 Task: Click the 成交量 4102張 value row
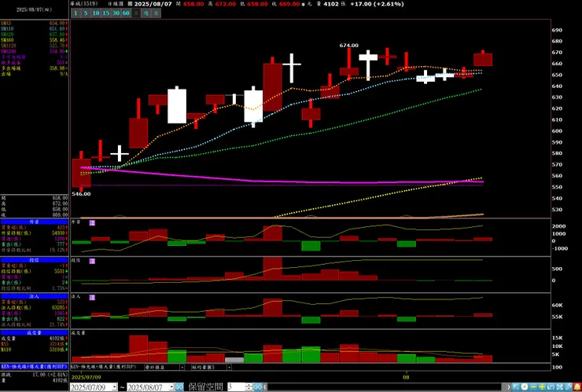coord(34,339)
